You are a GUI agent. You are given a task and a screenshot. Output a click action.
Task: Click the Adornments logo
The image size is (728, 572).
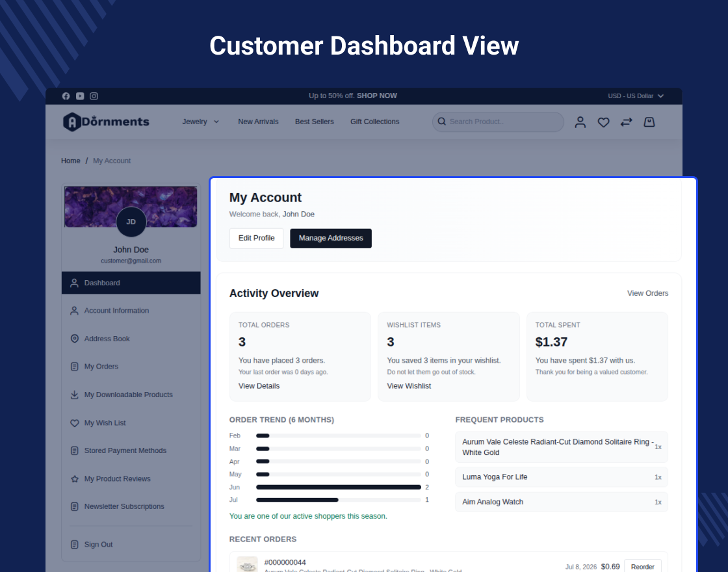(x=106, y=122)
